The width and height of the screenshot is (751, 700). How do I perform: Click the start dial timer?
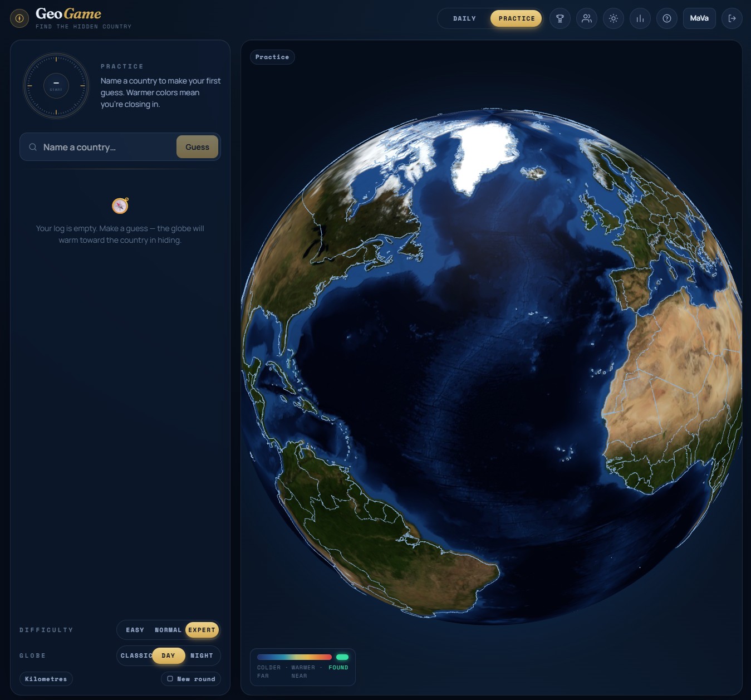tap(56, 86)
